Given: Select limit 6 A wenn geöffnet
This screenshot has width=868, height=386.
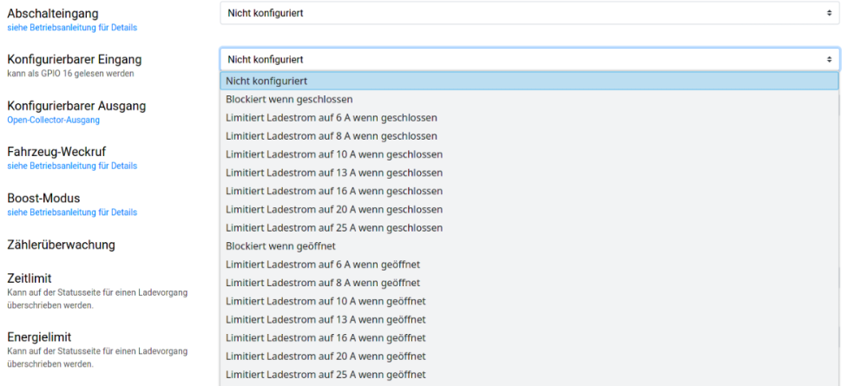Looking at the screenshot, I should [x=322, y=265].
